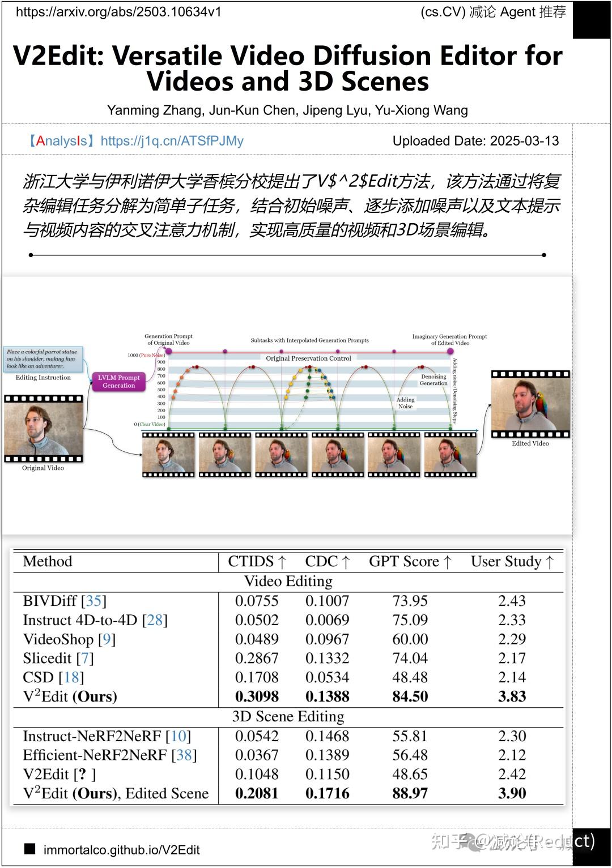Click the Uploaded Date 2025-03-13 text

477,142
